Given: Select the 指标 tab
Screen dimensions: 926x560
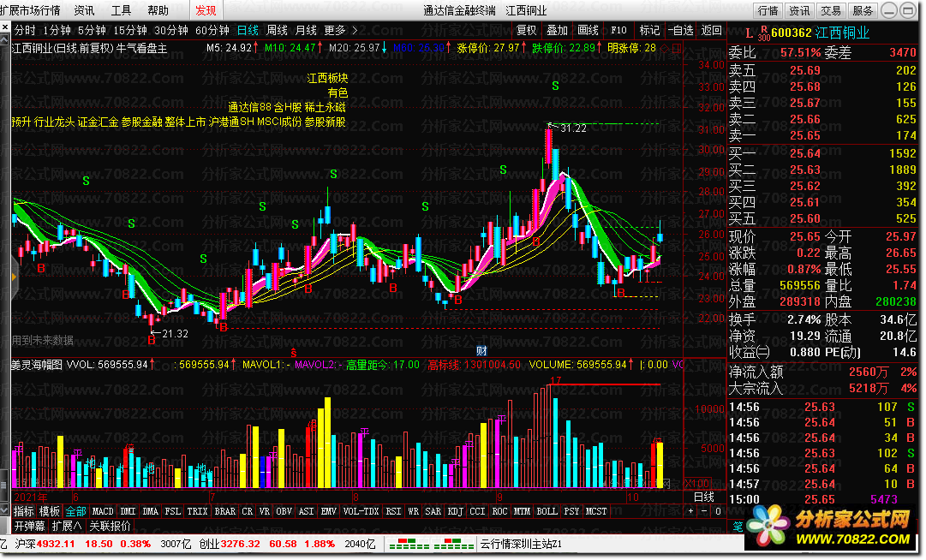Looking at the screenshot, I should click(24, 511).
